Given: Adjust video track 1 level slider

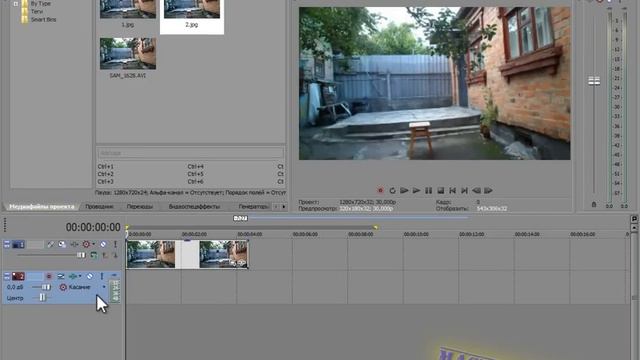Looking at the screenshot, I should pyautogui.click(x=81, y=255).
